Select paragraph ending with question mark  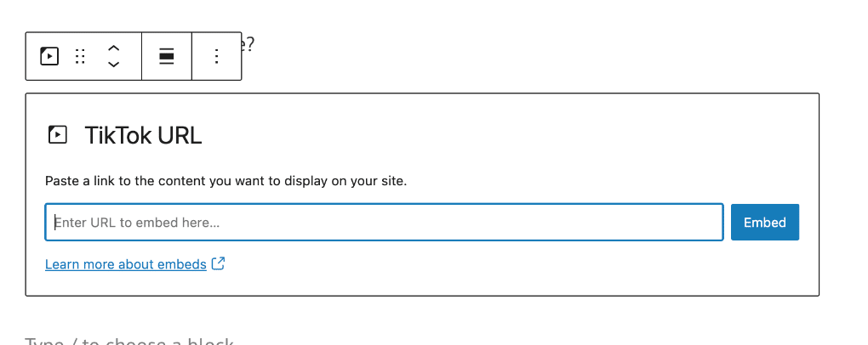[248, 43]
